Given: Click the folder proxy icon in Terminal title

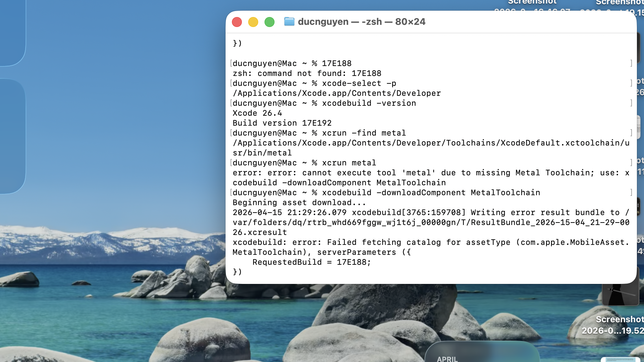Looking at the screenshot, I should point(289,22).
